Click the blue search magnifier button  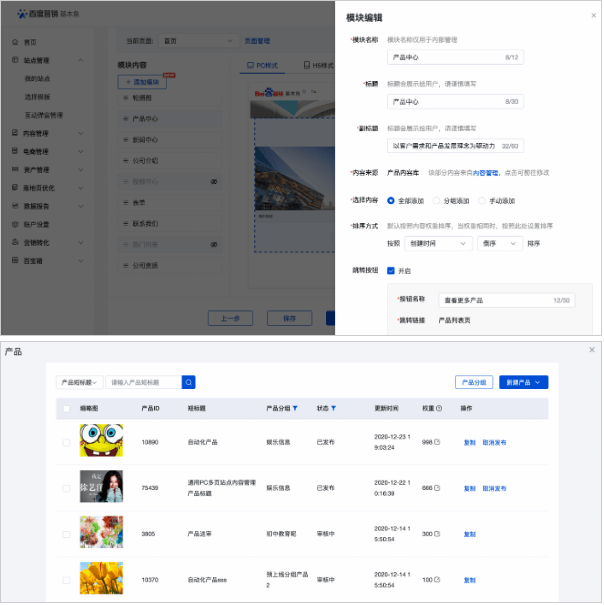(x=189, y=382)
